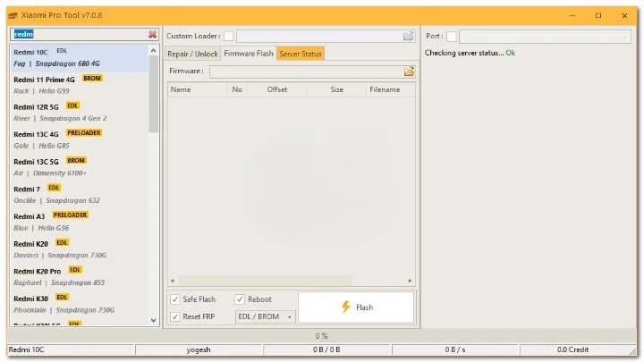Open the Port selection dropdown
Image resolution: width=644 pixels, height=362 pixels.
point(545,37)
